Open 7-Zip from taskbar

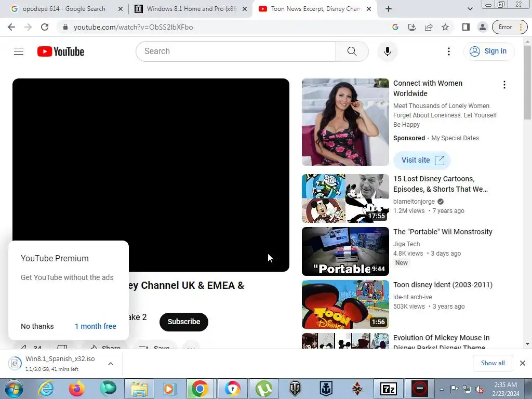pyautogui.click(x=389, y=389)
